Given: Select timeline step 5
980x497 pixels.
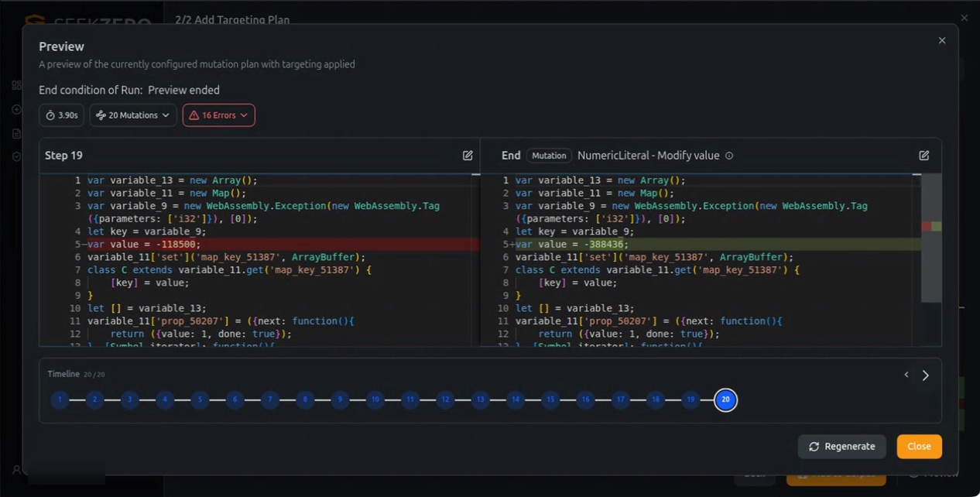Looking at the screenshot, I should point(200,400).
